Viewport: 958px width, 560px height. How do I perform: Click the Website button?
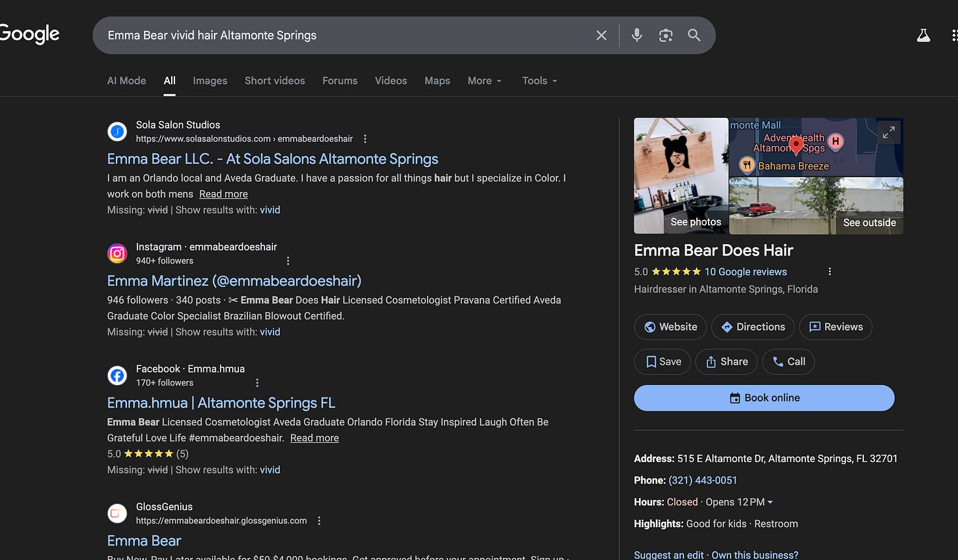click(x=670, y=327)
